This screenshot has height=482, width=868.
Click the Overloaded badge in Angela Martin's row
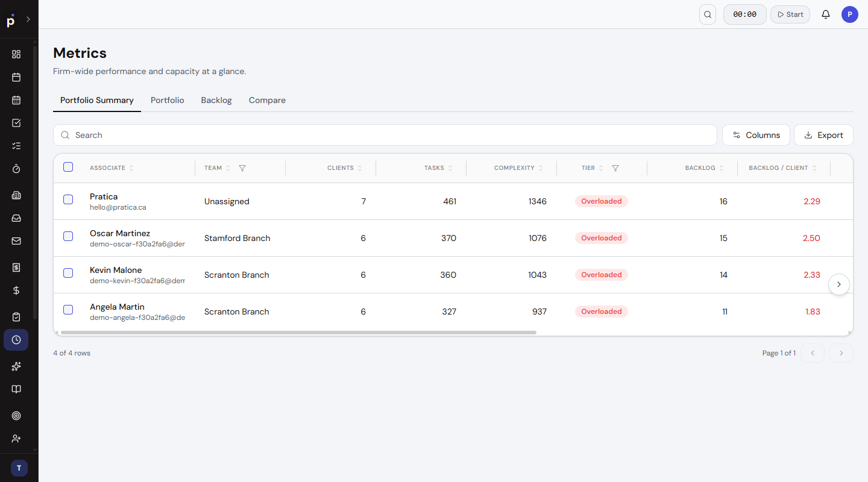602,311
